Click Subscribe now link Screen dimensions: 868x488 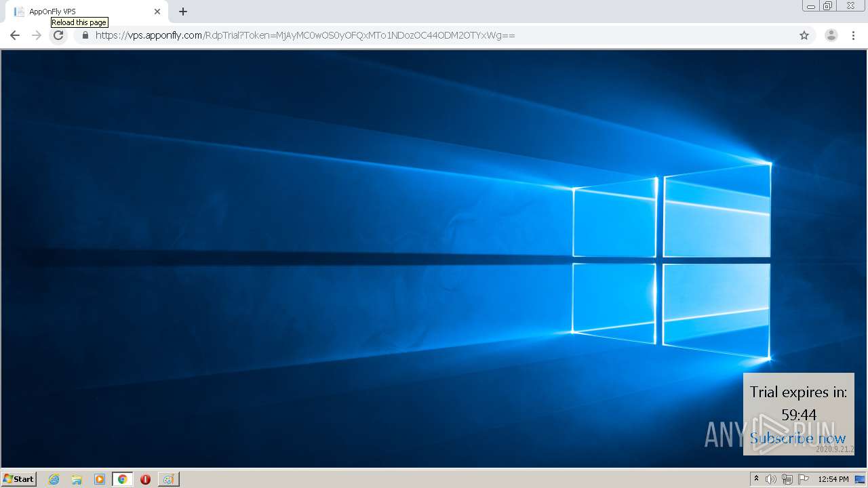tap(798, 439)
